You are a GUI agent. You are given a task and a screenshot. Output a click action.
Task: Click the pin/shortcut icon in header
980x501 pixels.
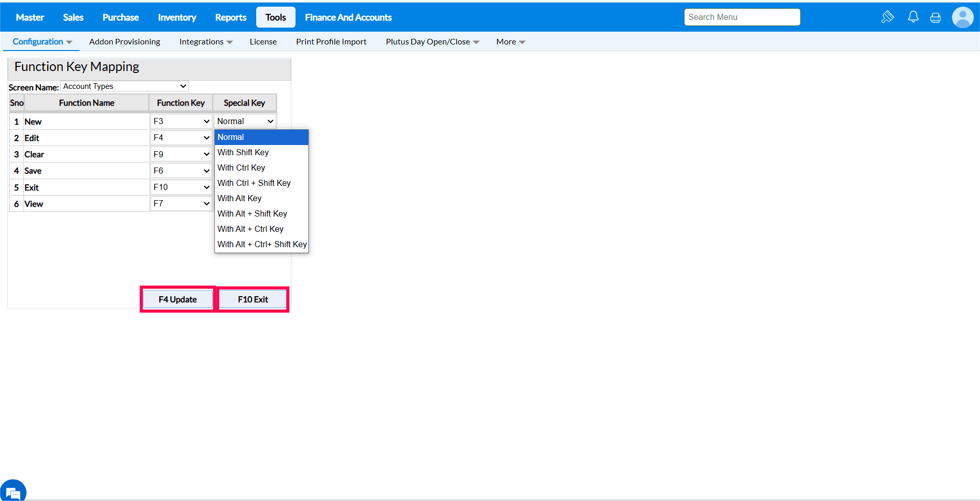(888, 17)
